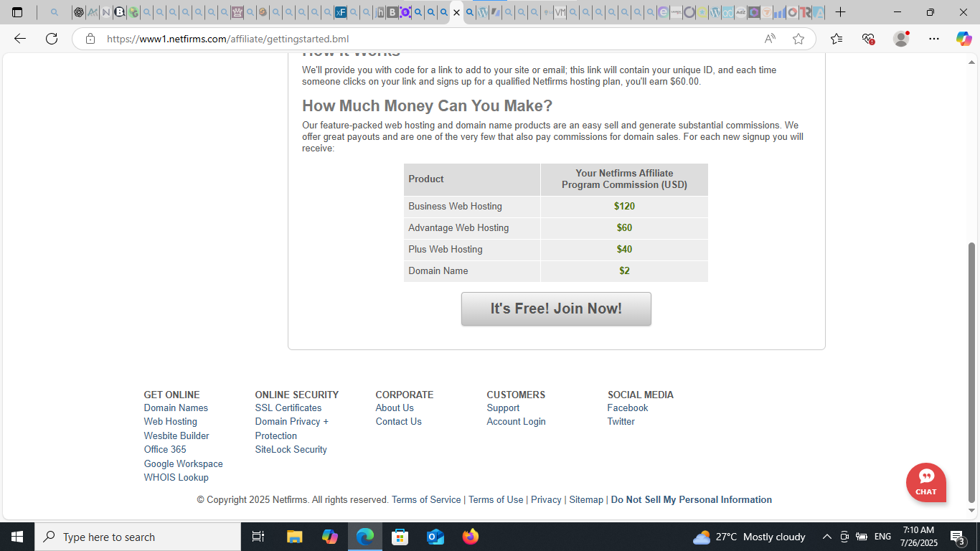Switch to the ChatGPT tab
The width and height of the screenshot is (980, 551).
tap(79, 12)
